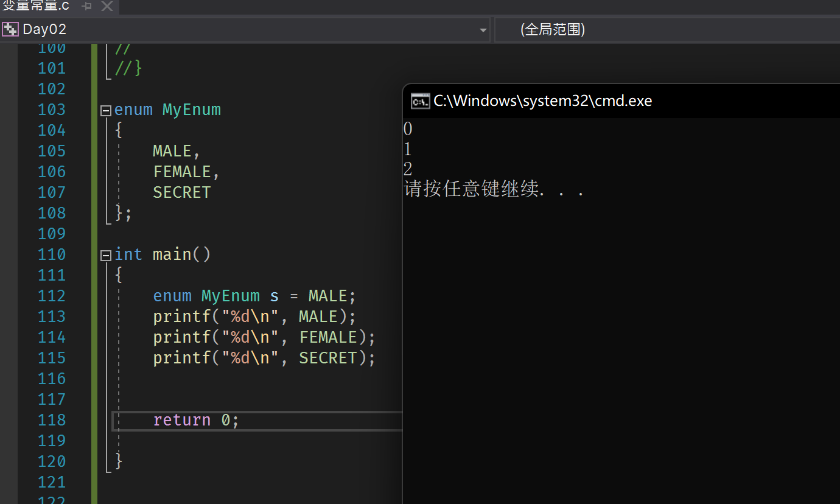Click line number 117 in the gutter

[x=52, y=399]
